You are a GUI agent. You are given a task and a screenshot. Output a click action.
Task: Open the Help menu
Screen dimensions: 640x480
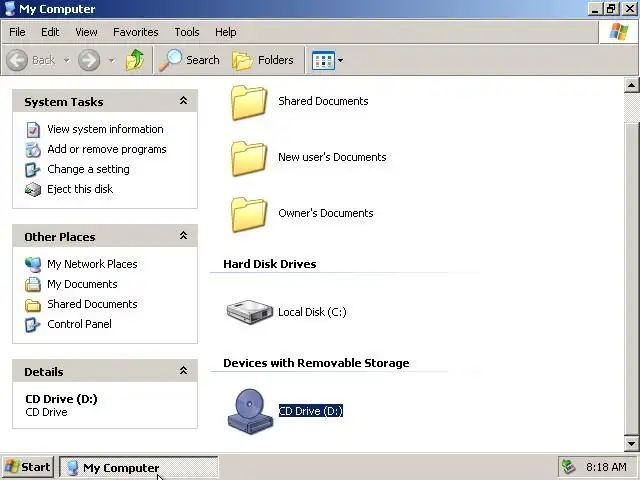pyautogui.click(x=226, y=32)
